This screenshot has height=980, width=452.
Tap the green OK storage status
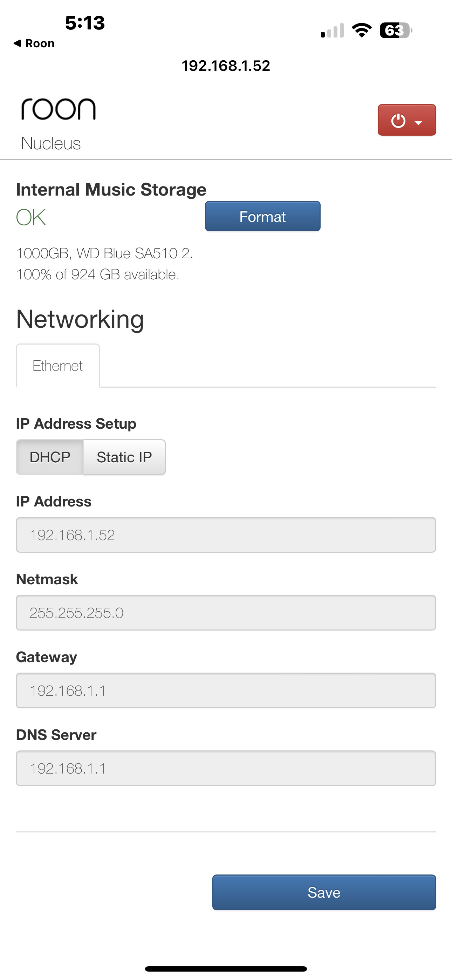coord(31,217)
